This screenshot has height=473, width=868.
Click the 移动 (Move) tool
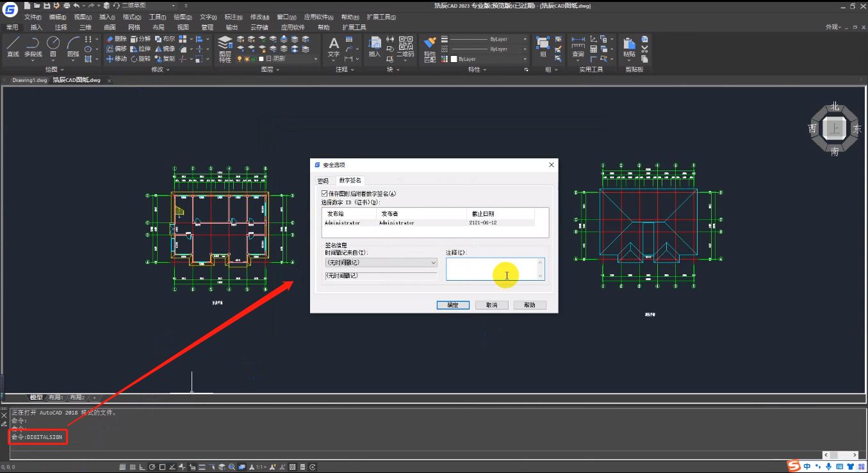coord(116,58)
